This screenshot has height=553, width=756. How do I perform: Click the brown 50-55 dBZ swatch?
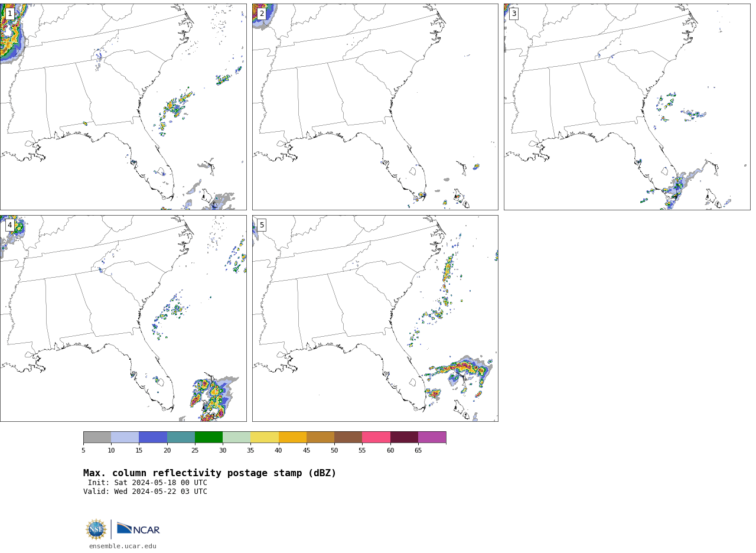coord(348,437)
